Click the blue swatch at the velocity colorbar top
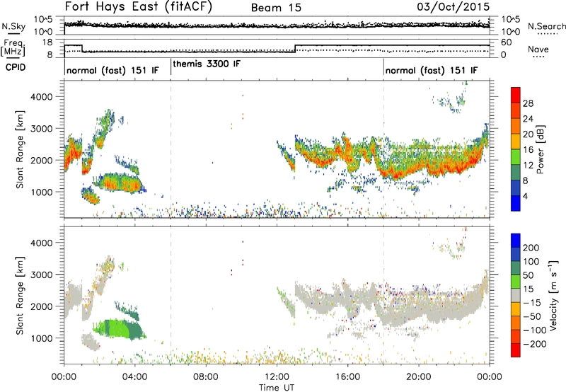 (x=516, y=241)
